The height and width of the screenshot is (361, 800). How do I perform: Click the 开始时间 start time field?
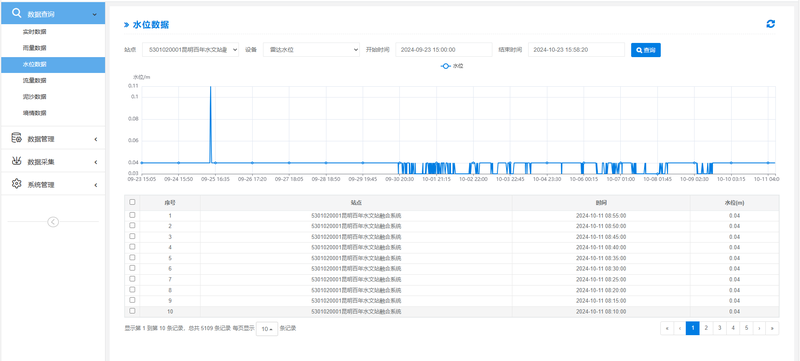(444, 49)
